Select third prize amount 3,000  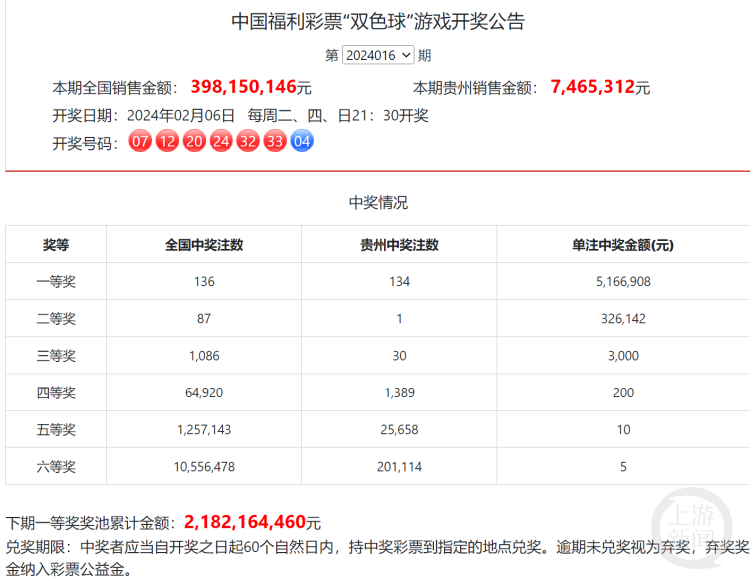tap(623, 356)
